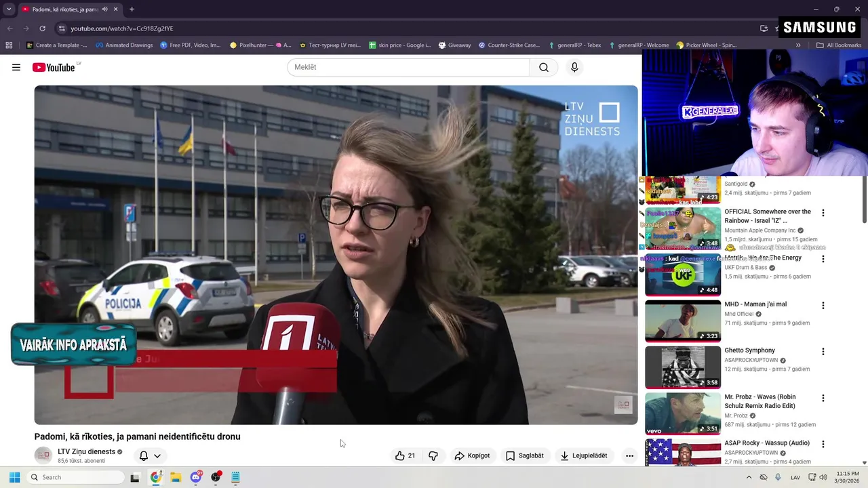Share the video using Kopīgot

[x=473, y=455]
